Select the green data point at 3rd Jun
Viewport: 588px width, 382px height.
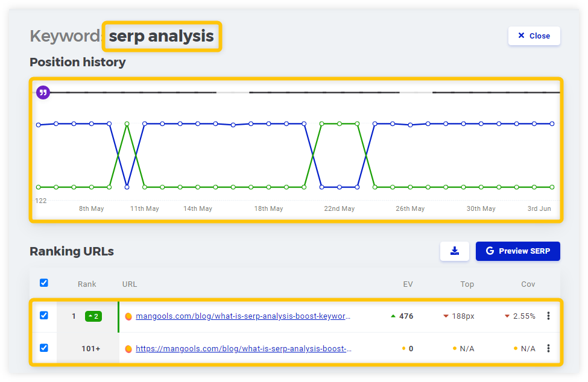pyautogui.click(x=552, y=187)
